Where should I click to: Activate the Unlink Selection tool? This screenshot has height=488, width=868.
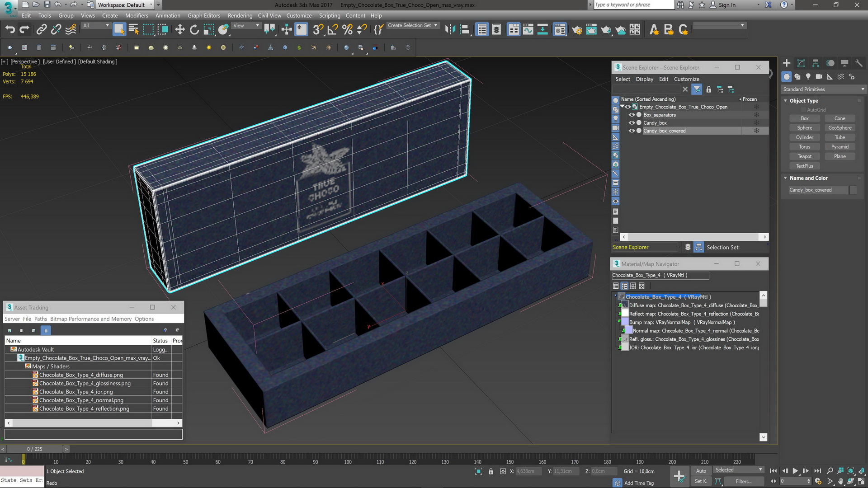[x=56, y=30]
